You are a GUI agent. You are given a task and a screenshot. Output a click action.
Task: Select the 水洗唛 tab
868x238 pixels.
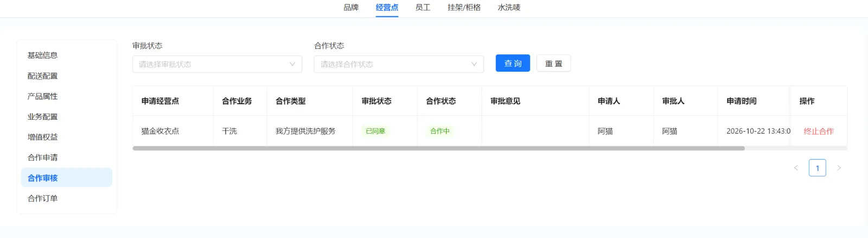click(509, 8)
